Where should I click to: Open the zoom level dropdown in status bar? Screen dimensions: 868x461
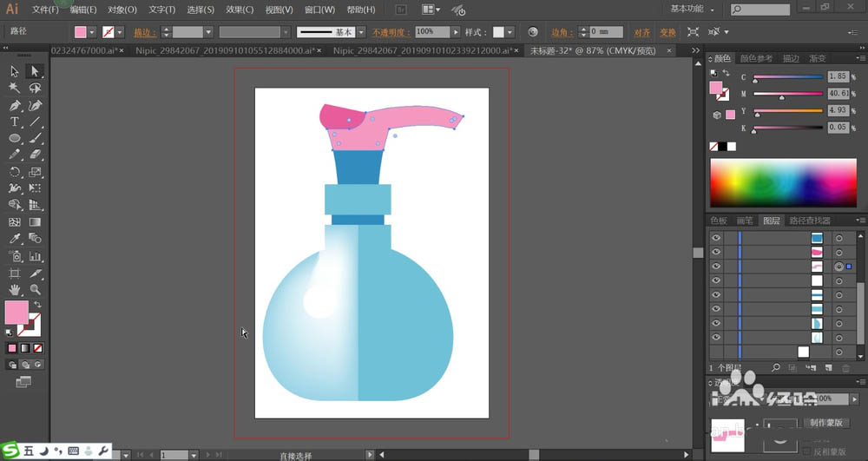tap(126, 455)
